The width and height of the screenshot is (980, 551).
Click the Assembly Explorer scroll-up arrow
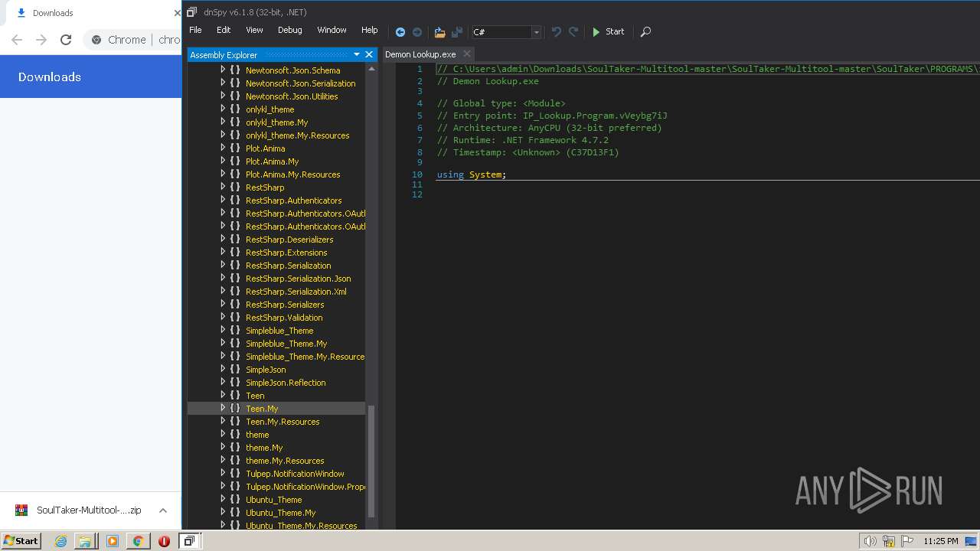(x=372, y=68)
